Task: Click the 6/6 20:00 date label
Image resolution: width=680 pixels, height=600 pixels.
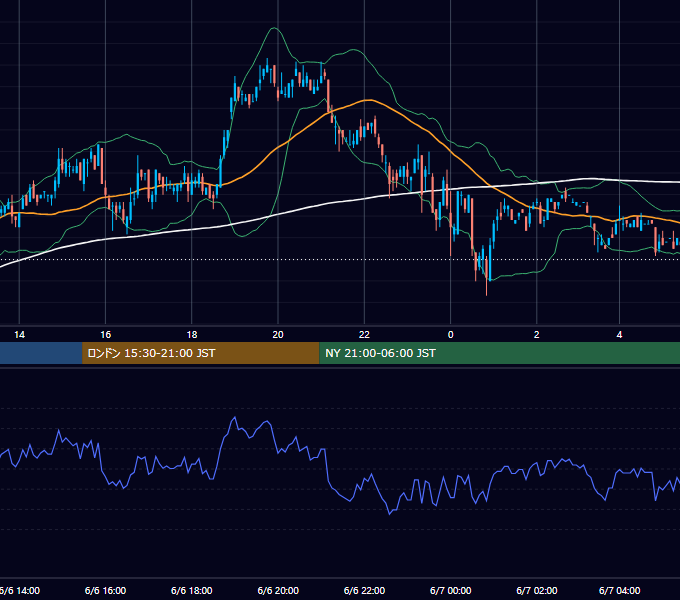Action: tap(278, 591)
